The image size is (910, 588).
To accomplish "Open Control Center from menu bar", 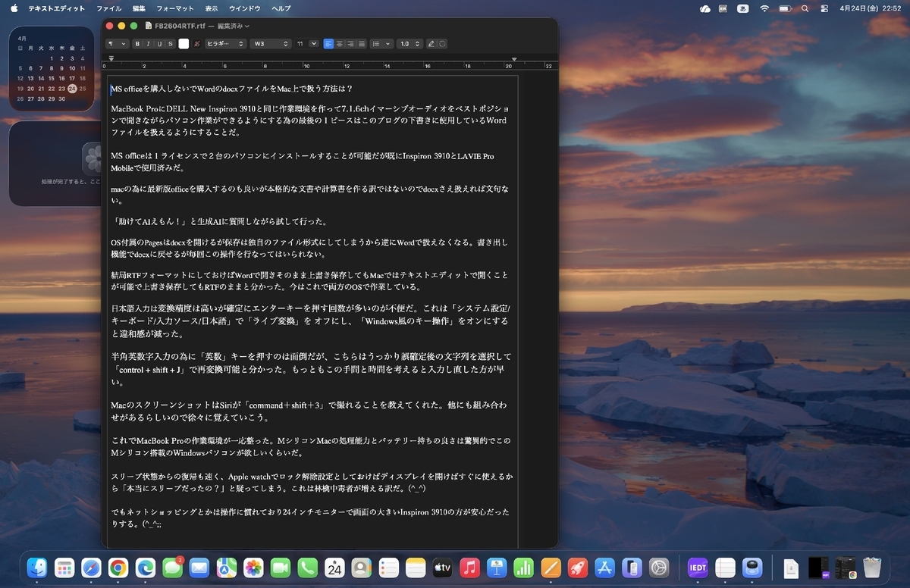I will [825, 8].
